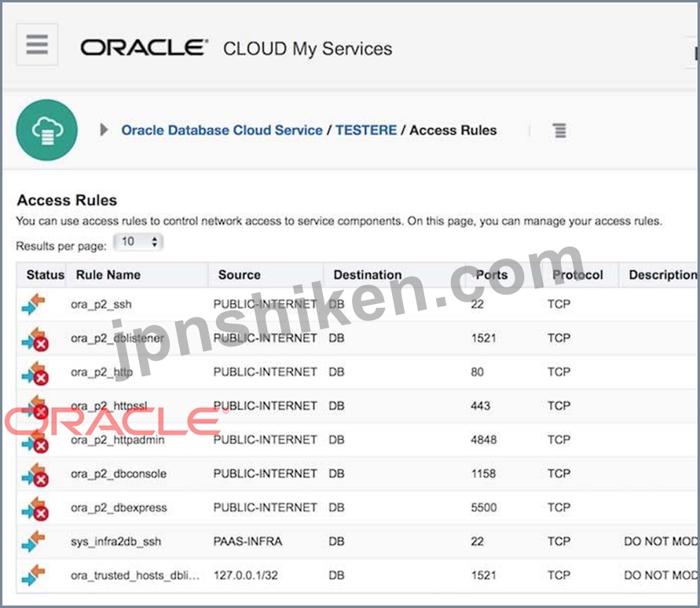Click the Database Cloud Service round icon
Screen dimensions: 700x608
[47, 130]
